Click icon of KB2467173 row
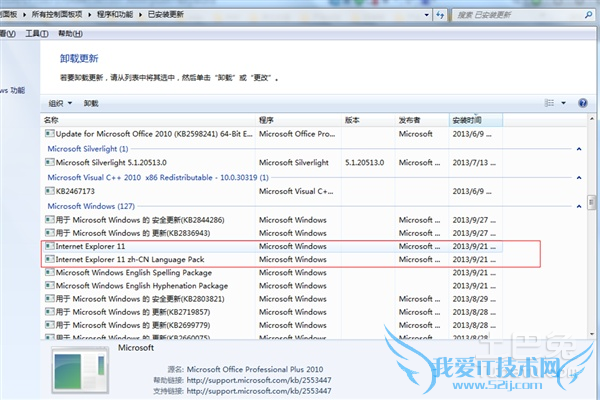This screenshot has height=400, width=600. point(50,191)
